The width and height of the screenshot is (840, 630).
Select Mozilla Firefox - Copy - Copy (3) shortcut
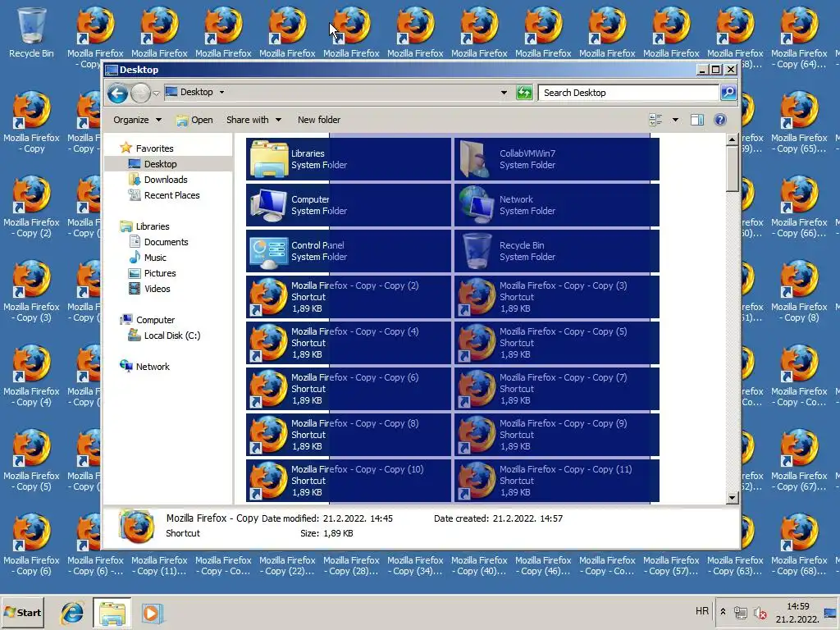click(557, 297)
